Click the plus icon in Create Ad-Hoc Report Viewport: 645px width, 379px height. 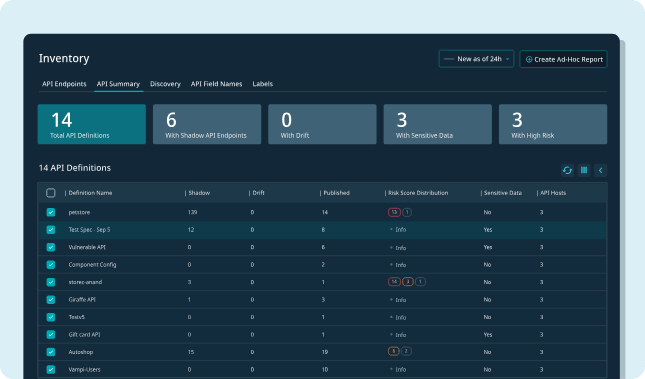[x=529, y=60]
